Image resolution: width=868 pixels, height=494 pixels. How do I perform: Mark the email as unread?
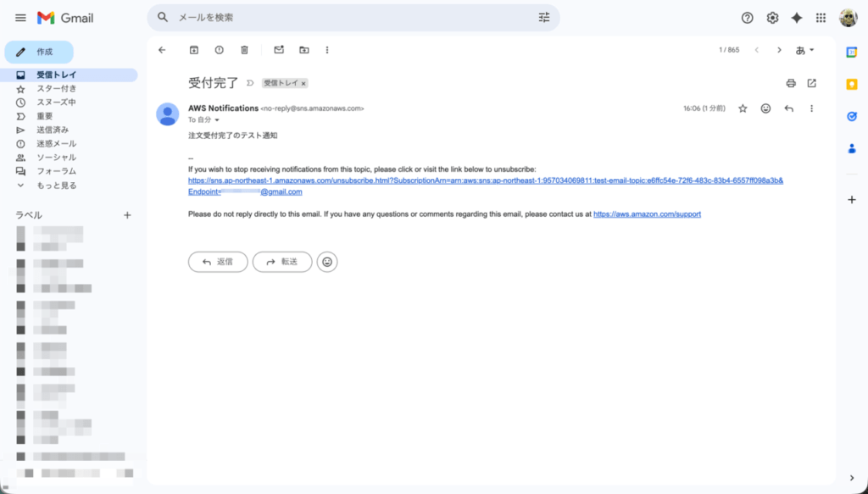278,50
